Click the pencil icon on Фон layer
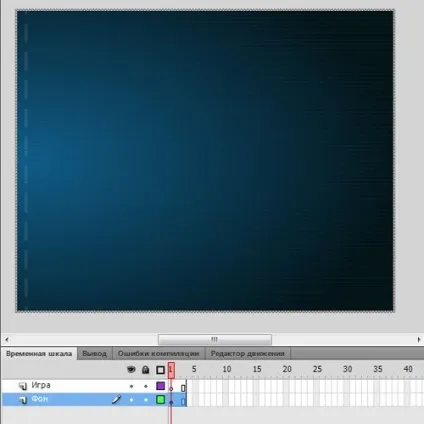The image size is (424, 424). 116,399
